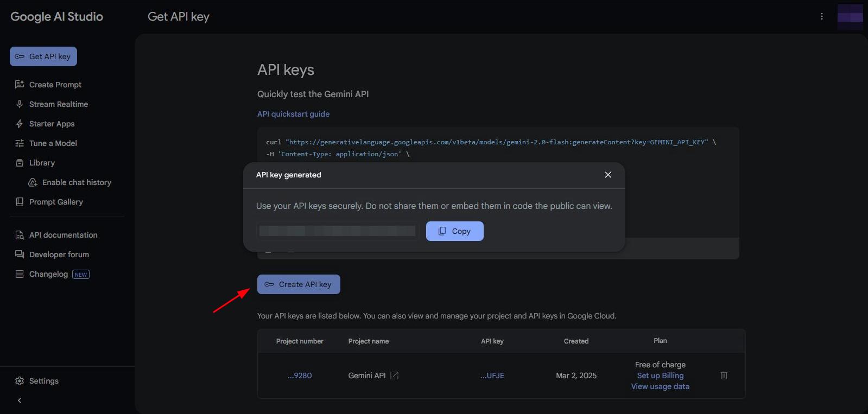Click the generated API key field

[x=337, y=231]
